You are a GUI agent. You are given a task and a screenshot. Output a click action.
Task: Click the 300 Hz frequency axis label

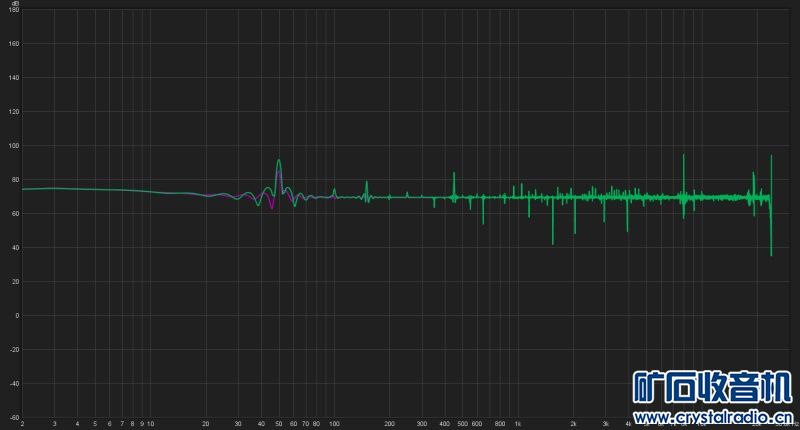[421, 424]
